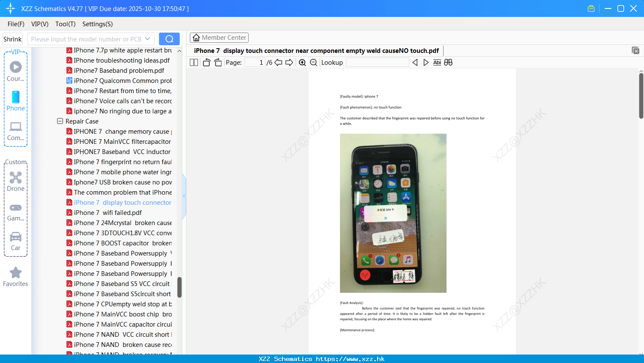The height and width of the screenshot is (363, 644).
Task: Find next lookup match
Action: point(426,63)
